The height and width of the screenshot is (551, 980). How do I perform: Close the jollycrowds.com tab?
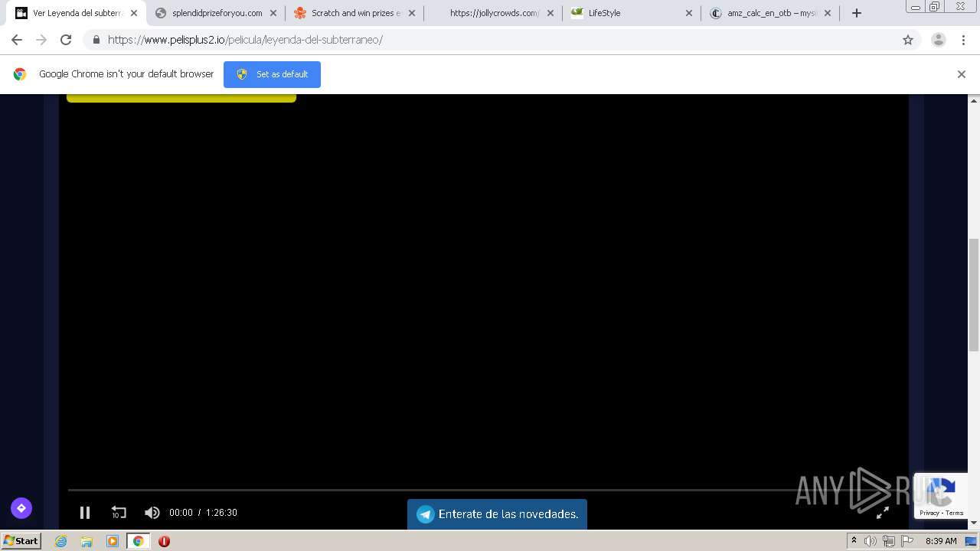coord(550,13)
